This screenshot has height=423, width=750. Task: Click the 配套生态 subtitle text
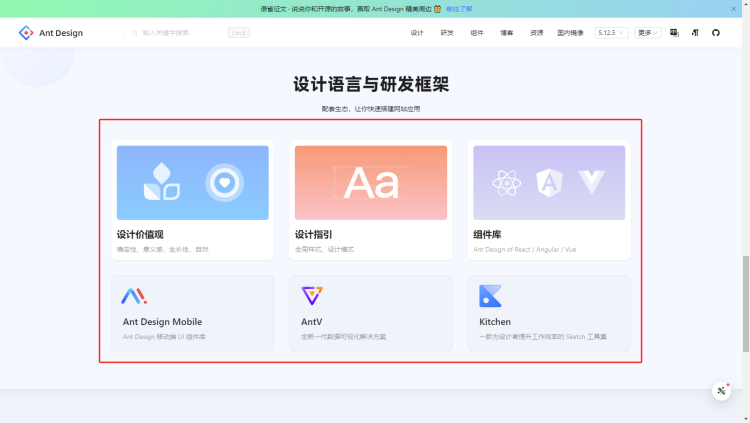371,109
